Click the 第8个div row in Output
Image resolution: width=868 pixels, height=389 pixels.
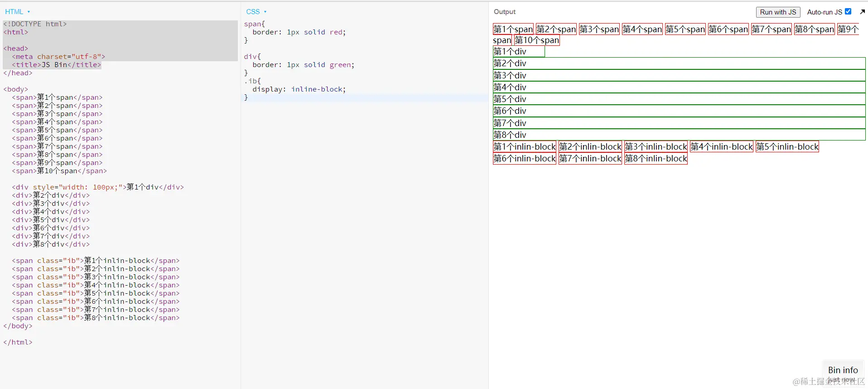(679, 135)
